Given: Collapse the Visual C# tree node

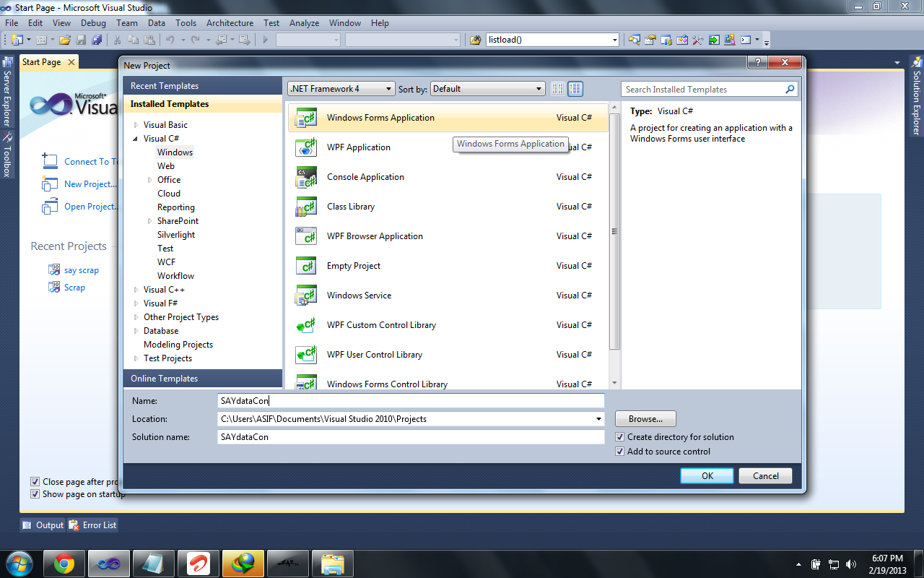Looking at the screenshot, I should click(136, 139).
